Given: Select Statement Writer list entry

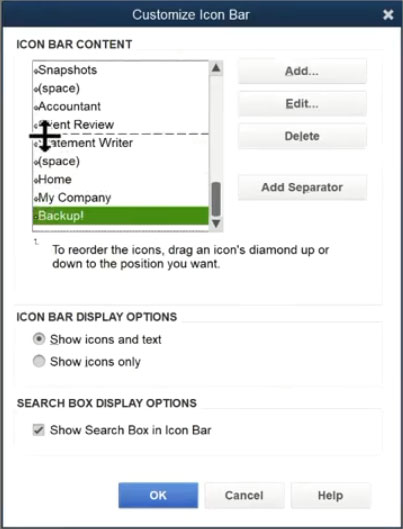Looking at the screenshot, I should [121, 143].
